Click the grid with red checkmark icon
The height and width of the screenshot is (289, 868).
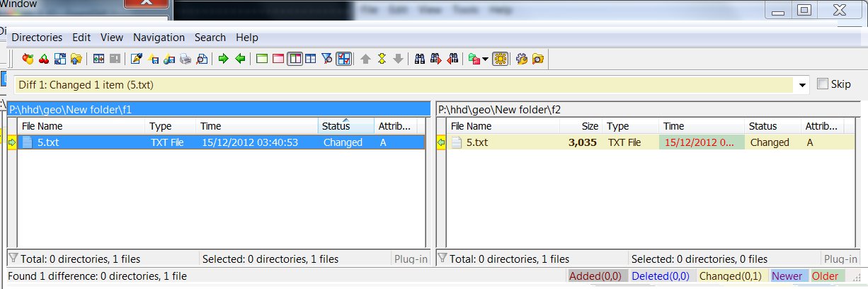[344, 59]
